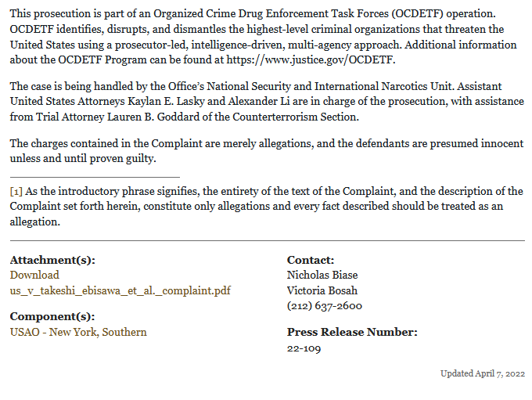Image resolution: width=532 pixels, height=400 pixels.
Task: Click the Updated April 7, 2022 date
Action: [482, 373]
